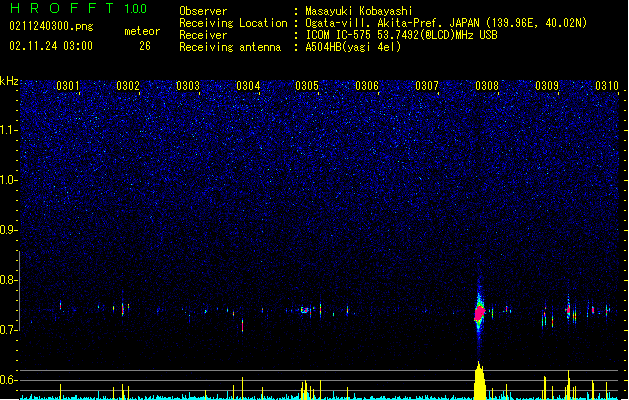629x400 pixels.
Task: Click receiver text ICOM IC-575 53.7492 MHz USB
Action: (402, 35)
